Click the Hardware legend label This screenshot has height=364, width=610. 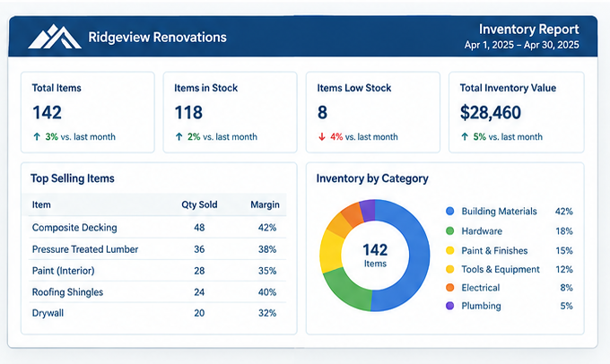point(482,231)
